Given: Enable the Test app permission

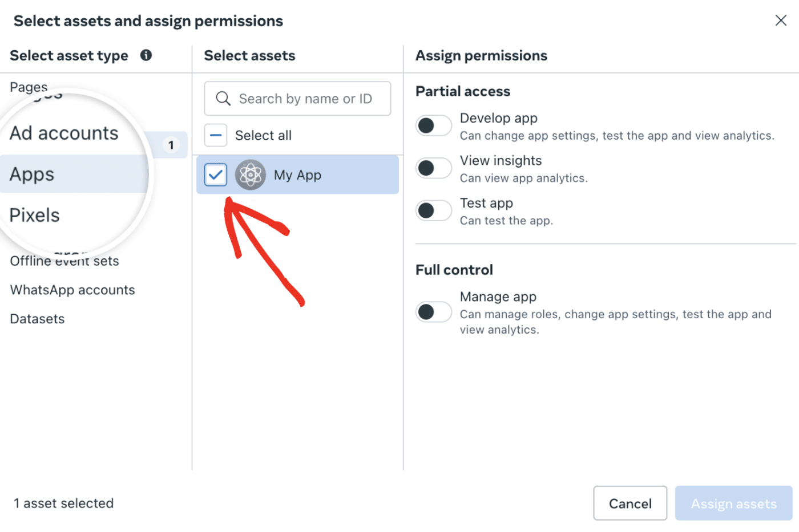Looking at the screenshot, I should pyautogui.click(x=434, y=210).
